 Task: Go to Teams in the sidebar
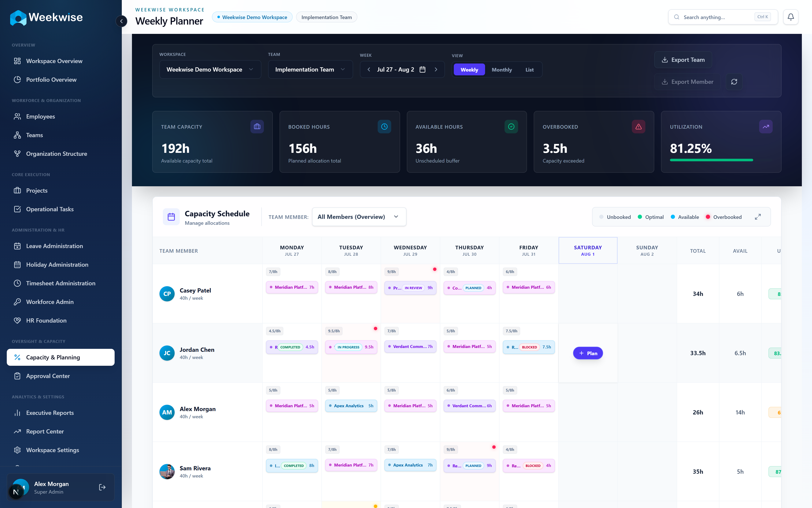[60, 135]
